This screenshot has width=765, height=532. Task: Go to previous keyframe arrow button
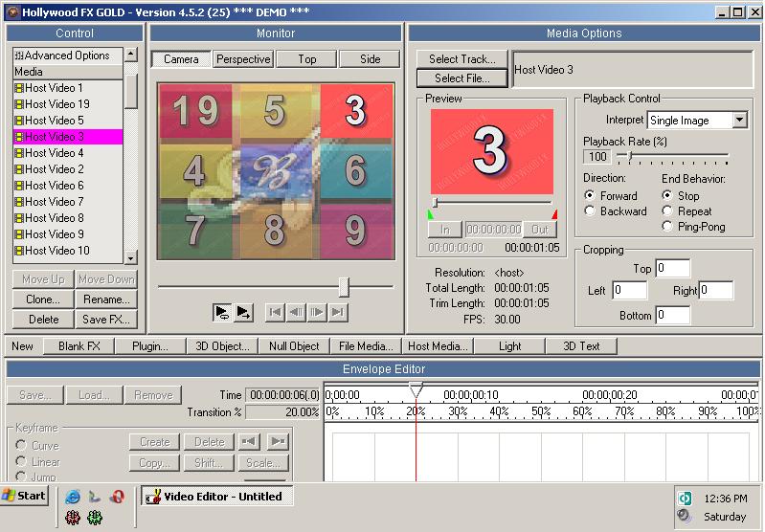point(249,442)
